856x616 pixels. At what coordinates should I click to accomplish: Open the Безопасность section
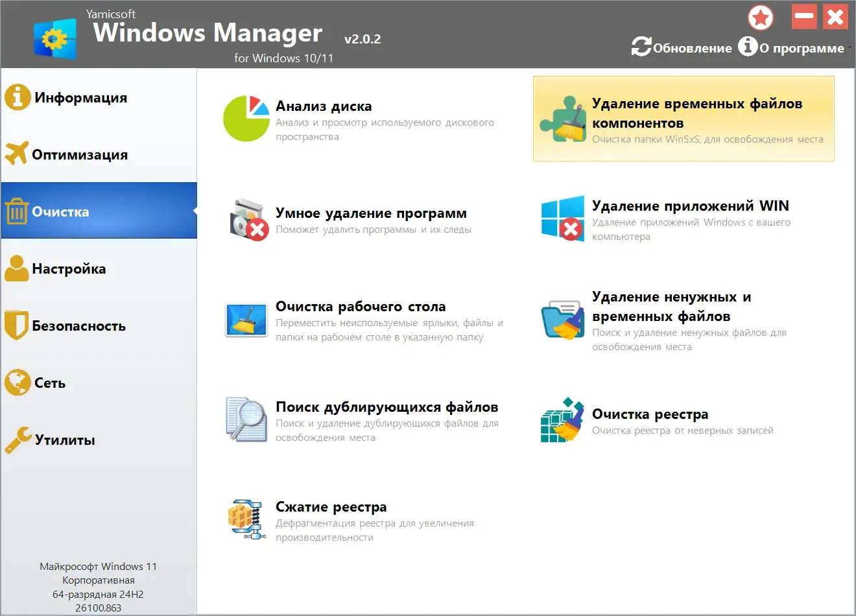(x=99, y=326)
